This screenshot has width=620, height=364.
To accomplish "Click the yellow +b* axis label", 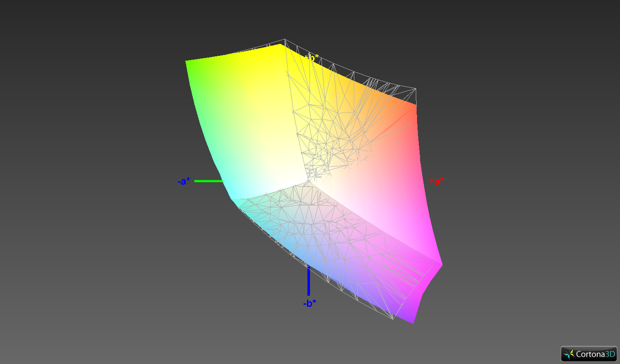I will pyautogui.click(x=312, y=57).
